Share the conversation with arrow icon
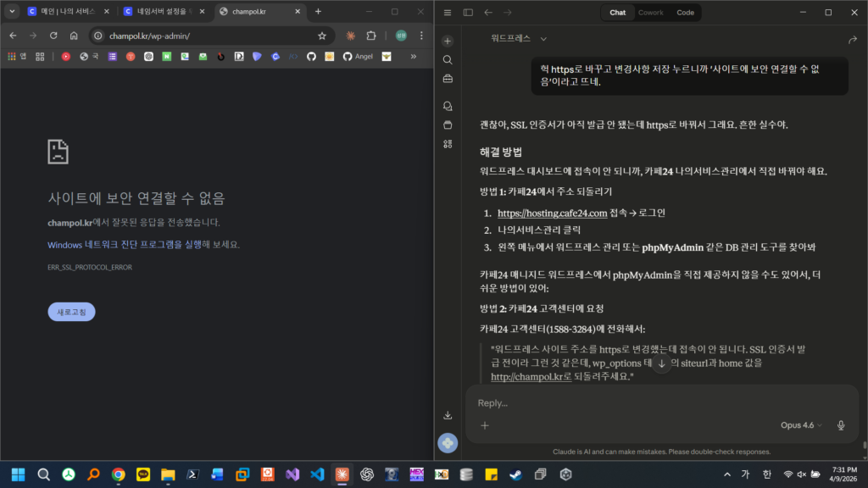The image size is (868, 488). point(853,40)
